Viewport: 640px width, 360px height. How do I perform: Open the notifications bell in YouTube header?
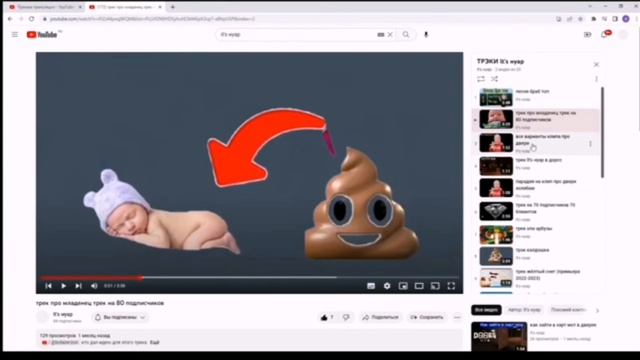605,35
